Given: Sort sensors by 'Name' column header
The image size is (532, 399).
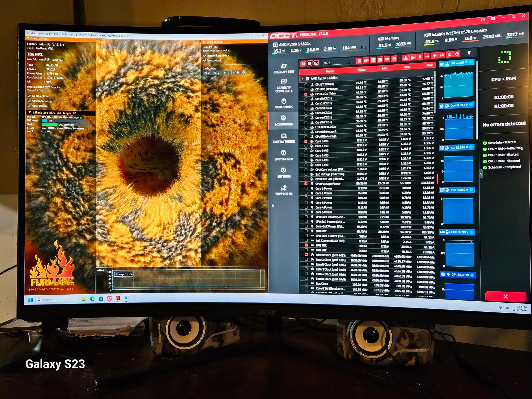Looking at the screenshot, I should pos(330,71).
